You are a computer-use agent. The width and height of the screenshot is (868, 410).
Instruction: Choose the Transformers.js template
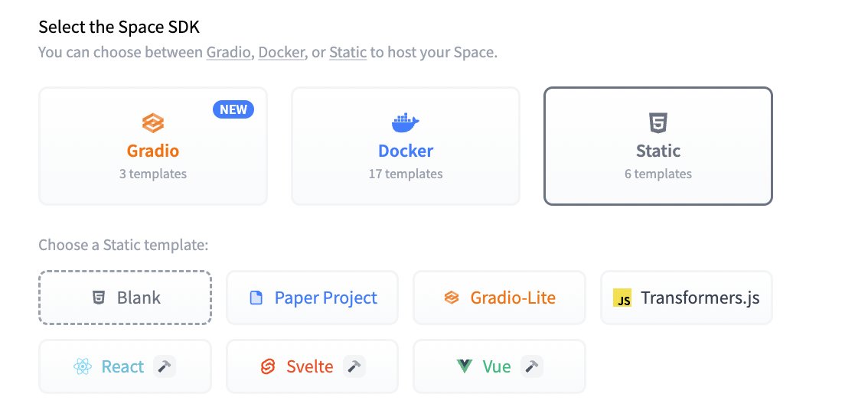pyautogui.click(x=687, y=298)
